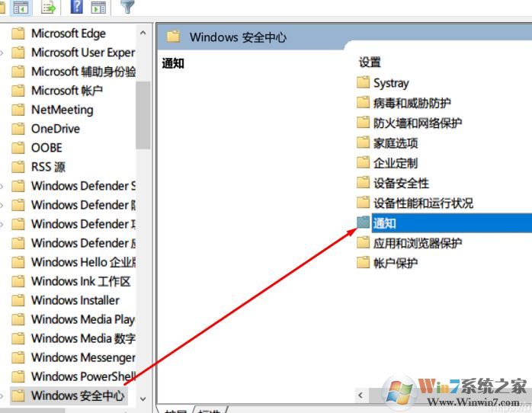Click the highlighted 通知 folder entry
532x413 pixels.
point(444,223)
